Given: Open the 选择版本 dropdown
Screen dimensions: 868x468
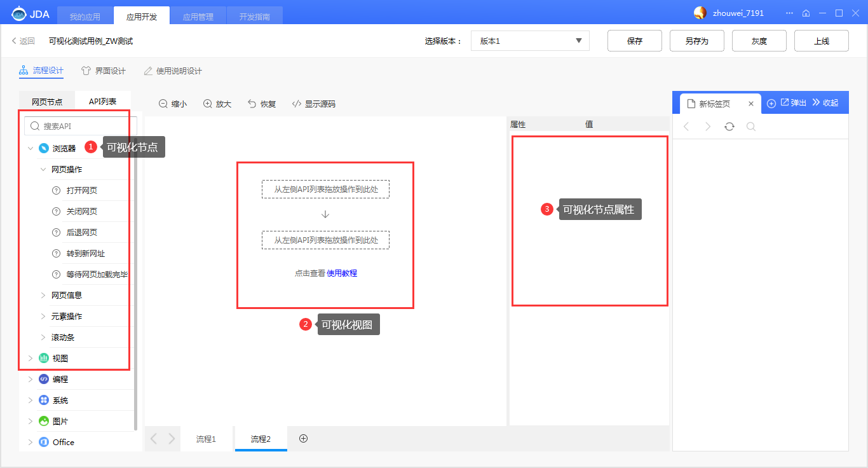Looking at the screenshot, I should pyautogui.click(x=530, y=41).
